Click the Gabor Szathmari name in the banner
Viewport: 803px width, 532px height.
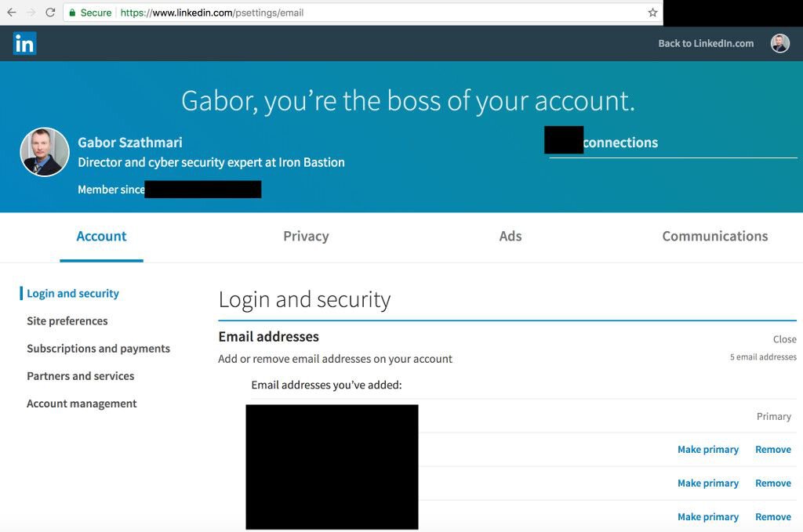(130, 143)
